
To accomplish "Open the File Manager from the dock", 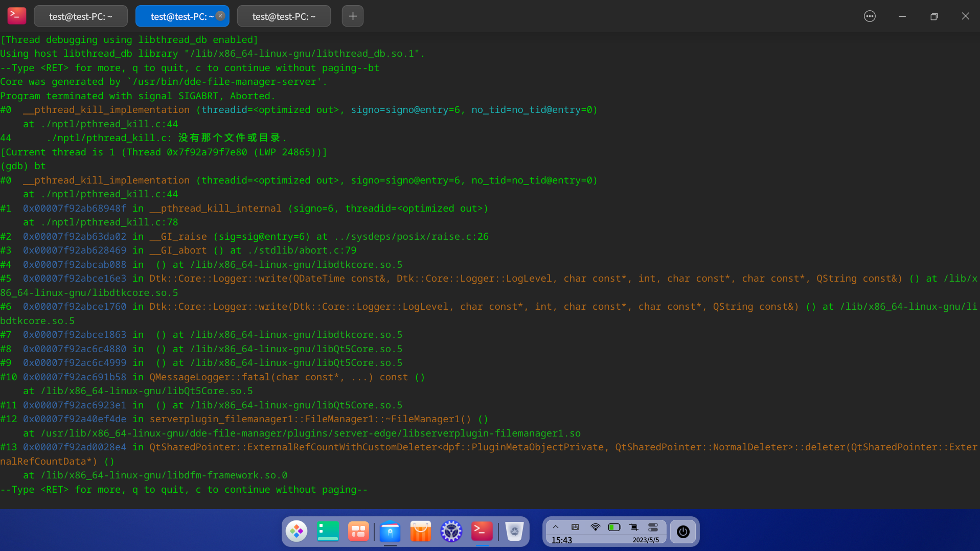I will (x=390, y=532).
